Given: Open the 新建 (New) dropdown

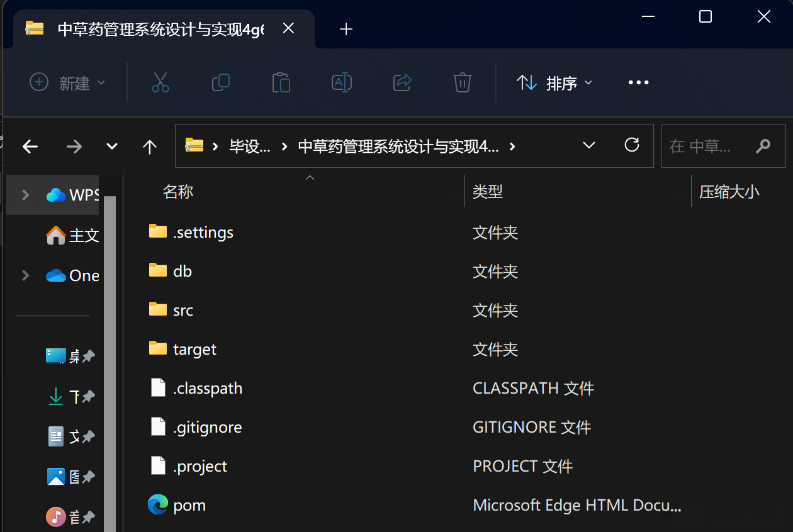Looking at the screenshot, I should point(67,82).
